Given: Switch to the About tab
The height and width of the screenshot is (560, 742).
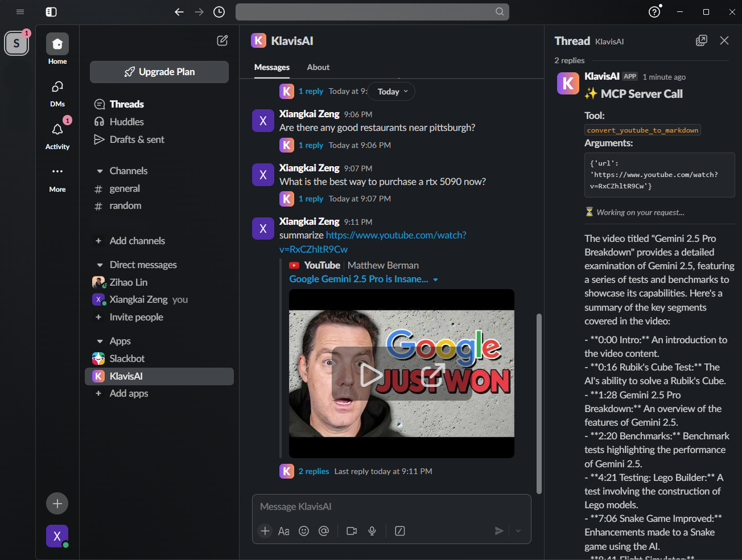Looking at the screenshot, I should tap(318, 67).
